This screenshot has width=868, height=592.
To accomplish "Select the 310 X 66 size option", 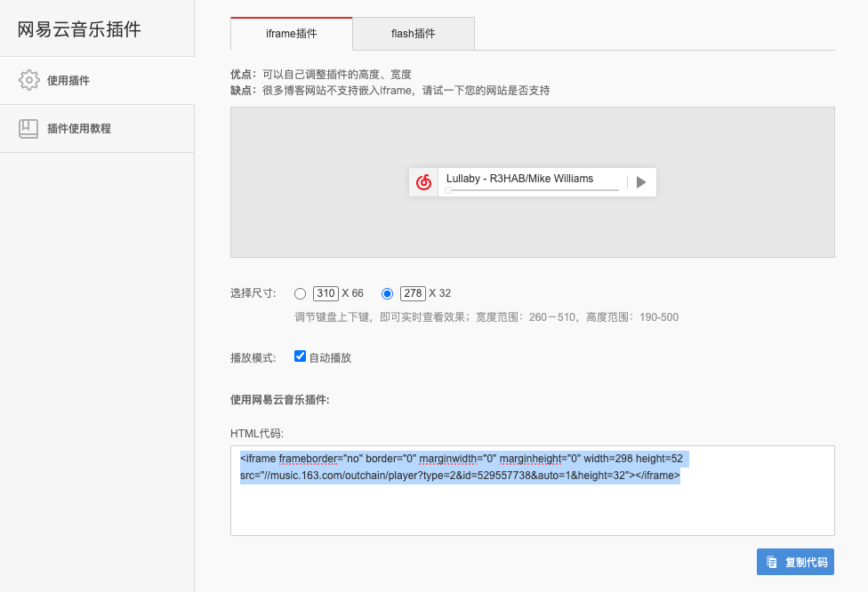I will 300,294.
